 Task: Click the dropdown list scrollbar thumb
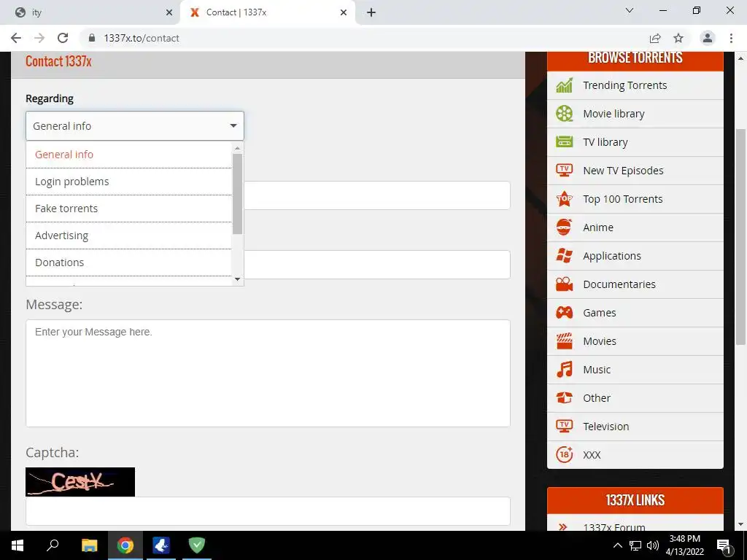(x=237, y=193)
